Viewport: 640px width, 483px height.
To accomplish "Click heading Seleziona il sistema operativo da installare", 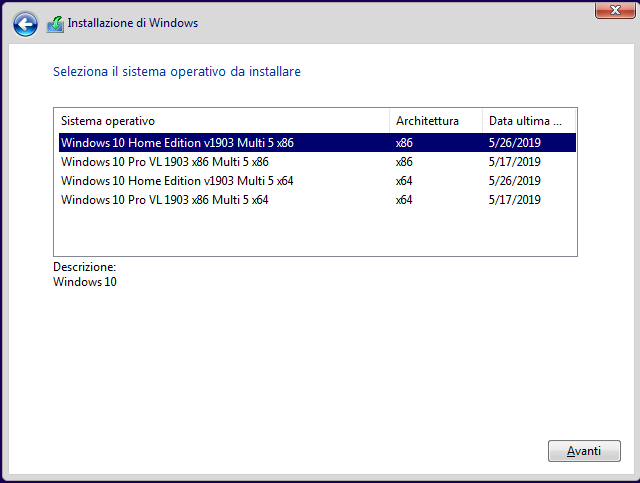I will point(177,71).
